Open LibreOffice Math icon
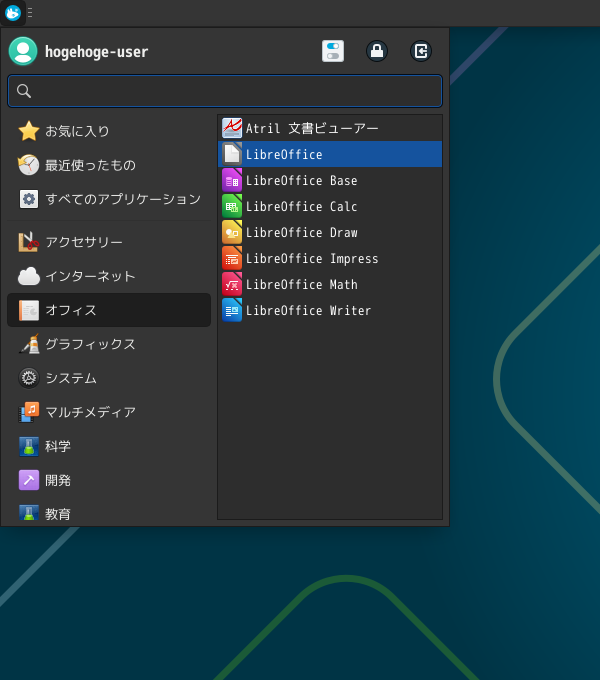The height and width of the screenshot is (680, 600). click(232, 284)
